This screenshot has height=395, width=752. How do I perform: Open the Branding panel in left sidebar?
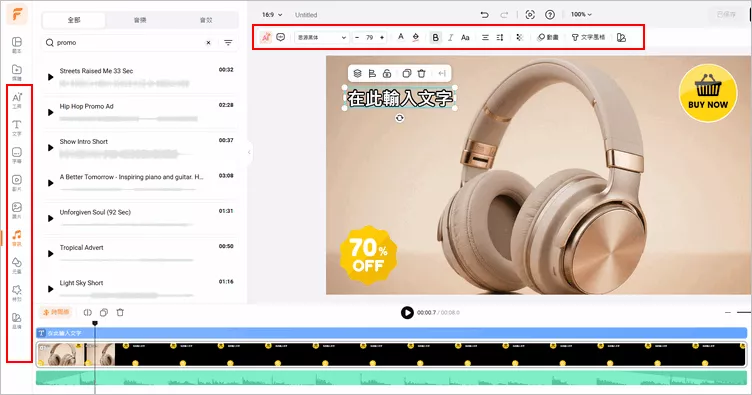(17, 321)
